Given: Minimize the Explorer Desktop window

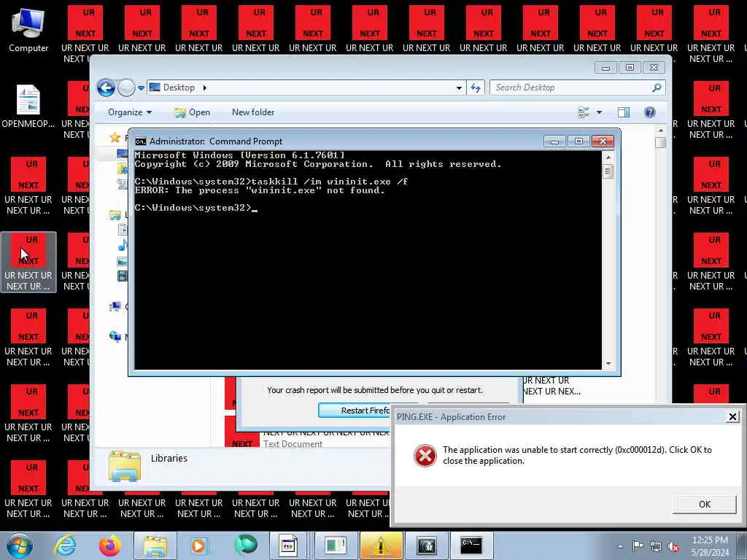Looking at the screenshot, I should tap(605, 68).
